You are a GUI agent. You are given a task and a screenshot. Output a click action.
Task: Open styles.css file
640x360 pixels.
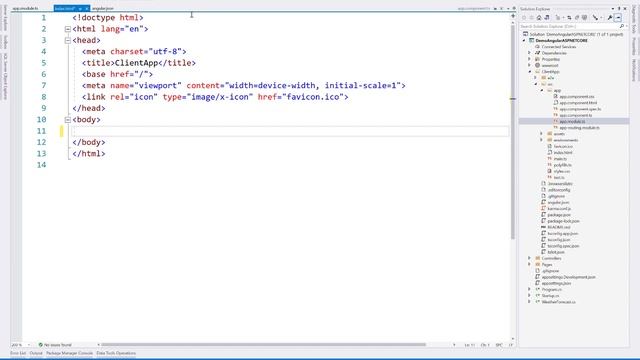tap(562, 171)
